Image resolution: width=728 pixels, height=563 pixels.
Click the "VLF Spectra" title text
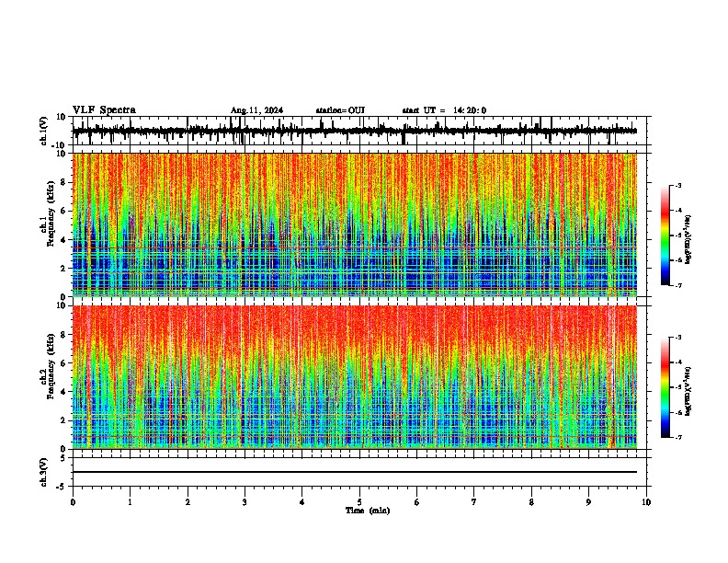[104, 110]
